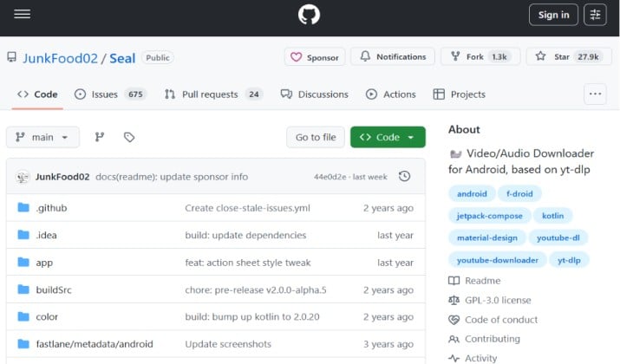620x364 pixels.
Task: Click the commit history clock icon
Action: click(404, 176)
